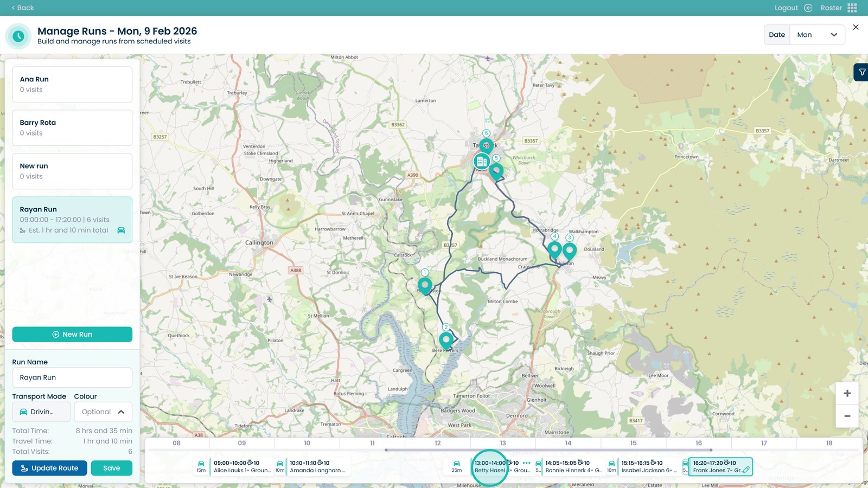Click the Update Route button
This screenshot has height=488, width=868.
49,468
